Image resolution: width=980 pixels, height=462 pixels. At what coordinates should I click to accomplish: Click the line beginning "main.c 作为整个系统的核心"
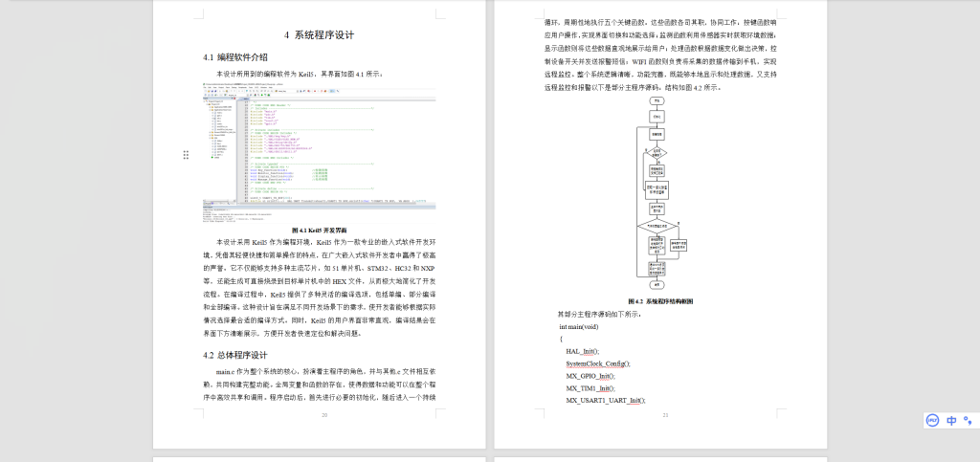click(x=326, y=372)
